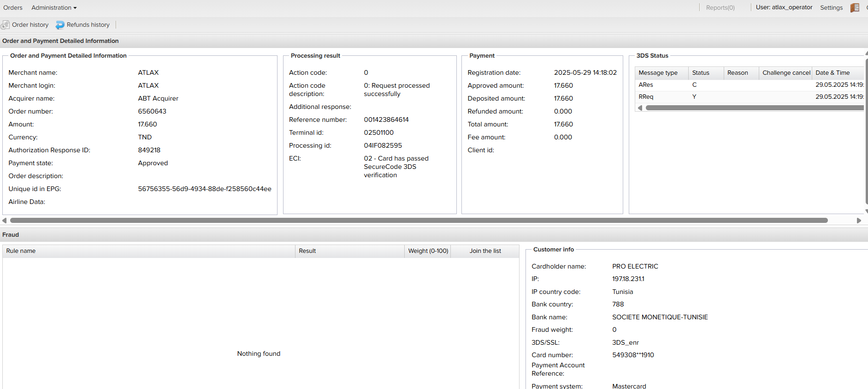Screen dimensions: 868x389
Task: Open the Administration dropdown menu
Action: [x=54, y=8]
